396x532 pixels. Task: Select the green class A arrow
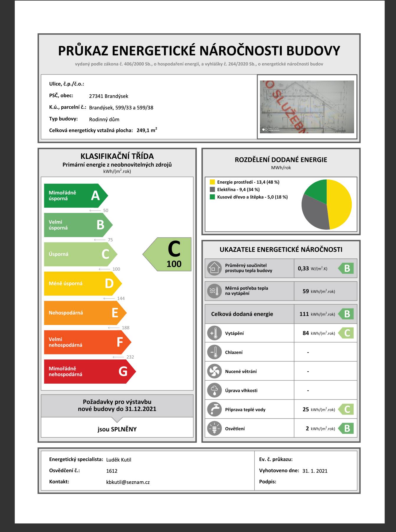click(x=76, y=196)
